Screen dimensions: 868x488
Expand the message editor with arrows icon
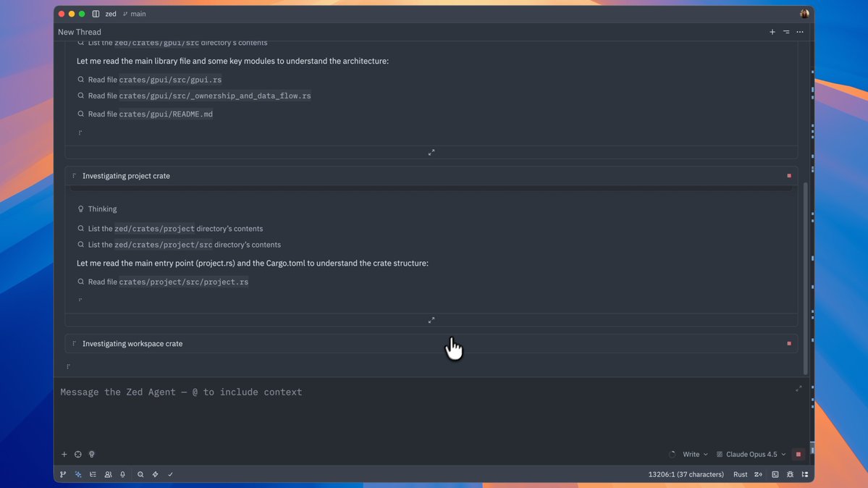(x=799, y=389)
